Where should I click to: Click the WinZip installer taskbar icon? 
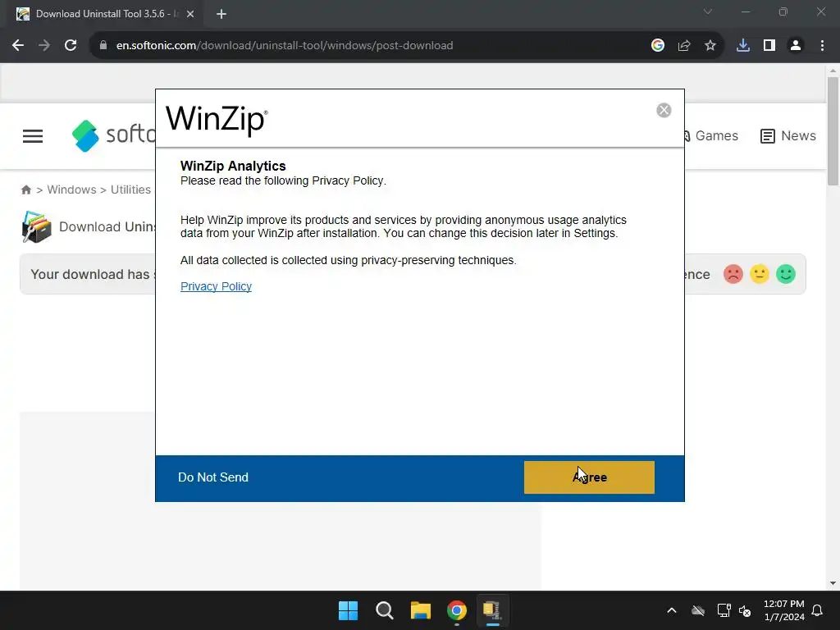[x=493, y=610]
